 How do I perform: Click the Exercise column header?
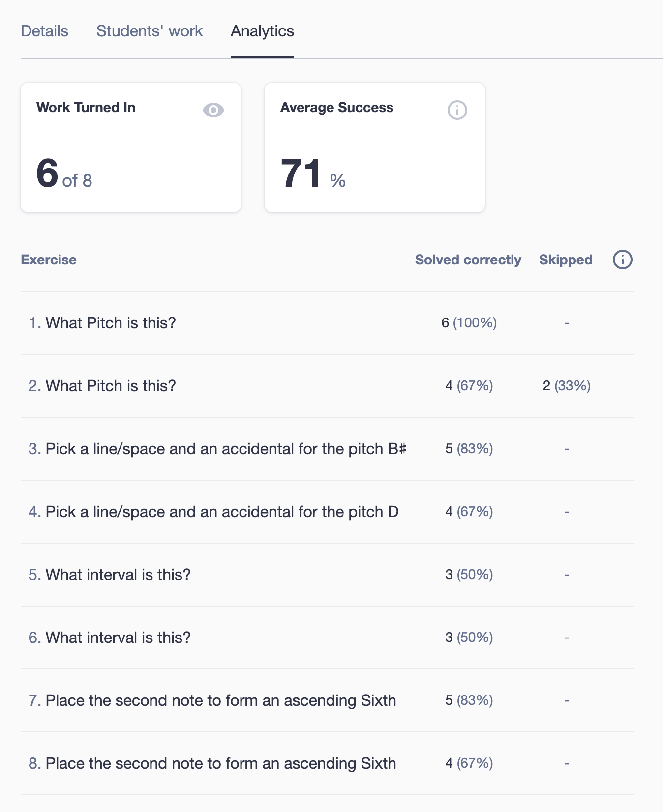(49, 260)
